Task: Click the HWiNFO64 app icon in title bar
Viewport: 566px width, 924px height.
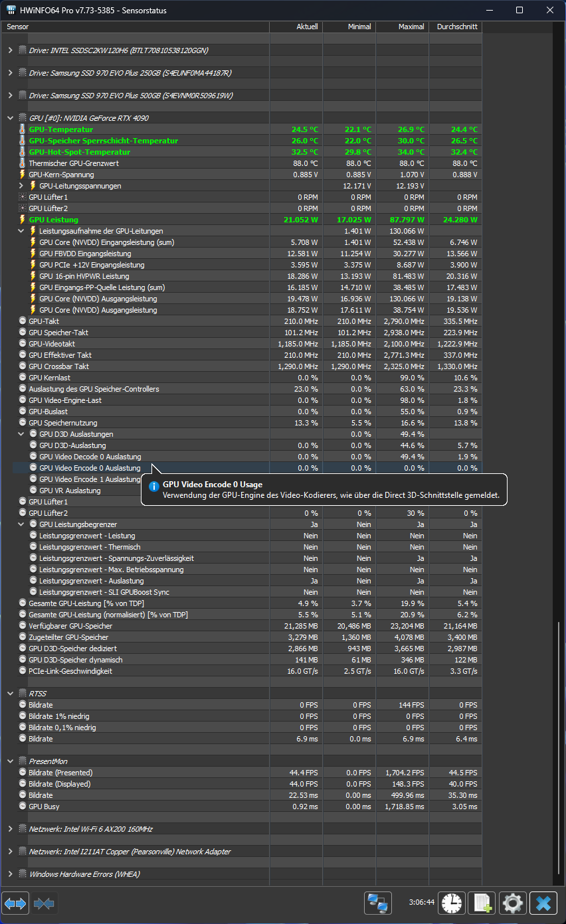Action: coord(10,11)
